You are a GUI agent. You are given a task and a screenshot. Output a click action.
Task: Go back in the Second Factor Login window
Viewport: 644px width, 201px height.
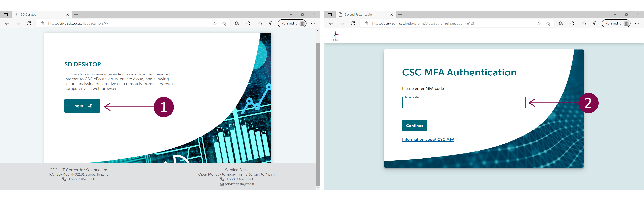click(331, 23)
